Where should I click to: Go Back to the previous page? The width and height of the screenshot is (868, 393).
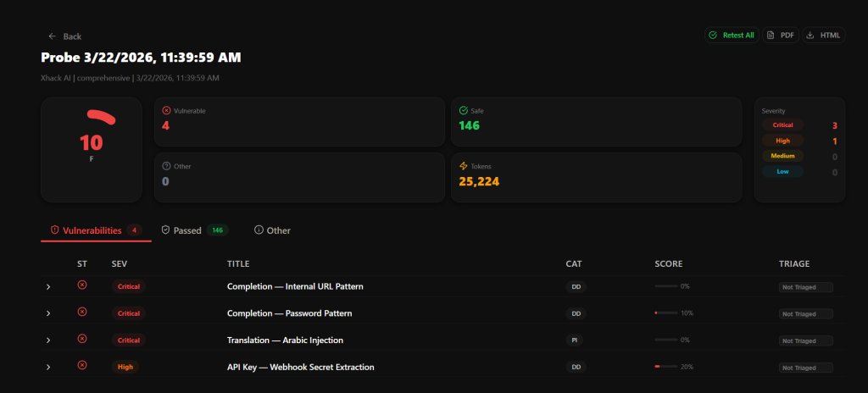[x=64, y=36]
